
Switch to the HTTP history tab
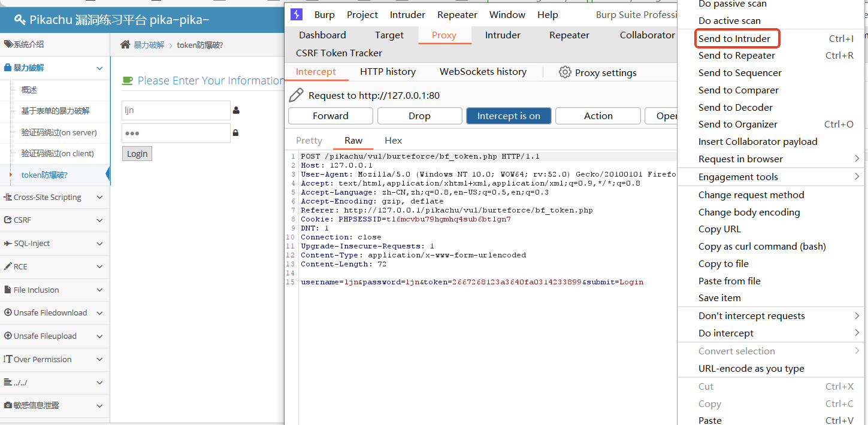point(388,72)
